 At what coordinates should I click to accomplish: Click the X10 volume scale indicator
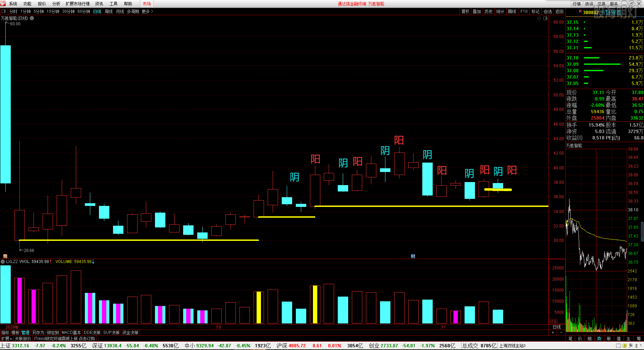(553, 321)
